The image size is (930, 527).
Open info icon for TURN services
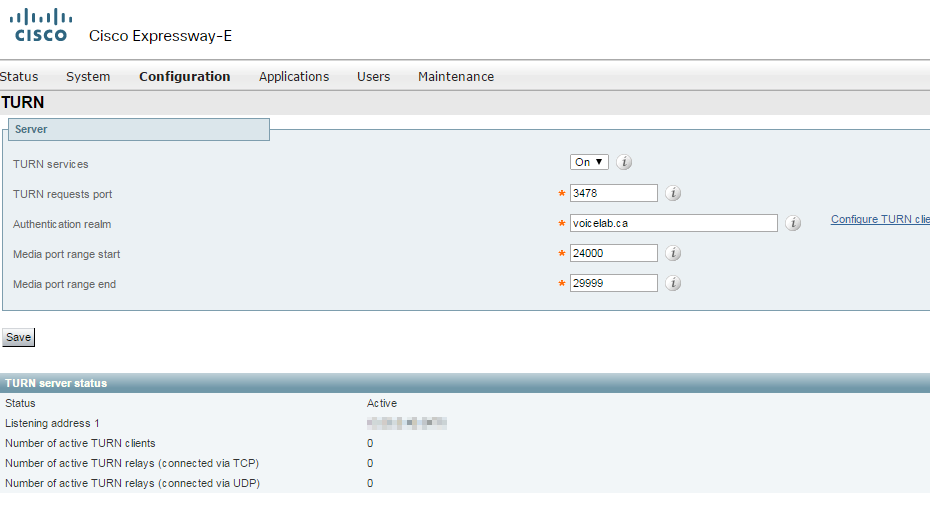(624, 162)
